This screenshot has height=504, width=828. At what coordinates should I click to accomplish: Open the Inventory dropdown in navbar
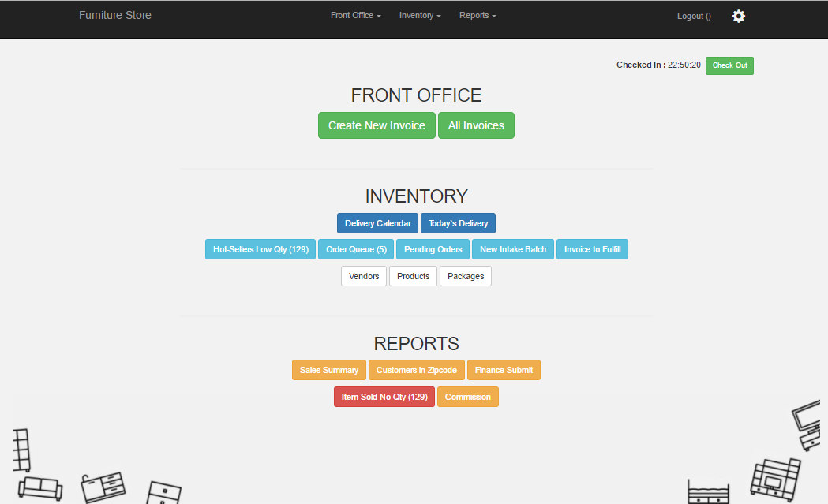coord(420,16)
